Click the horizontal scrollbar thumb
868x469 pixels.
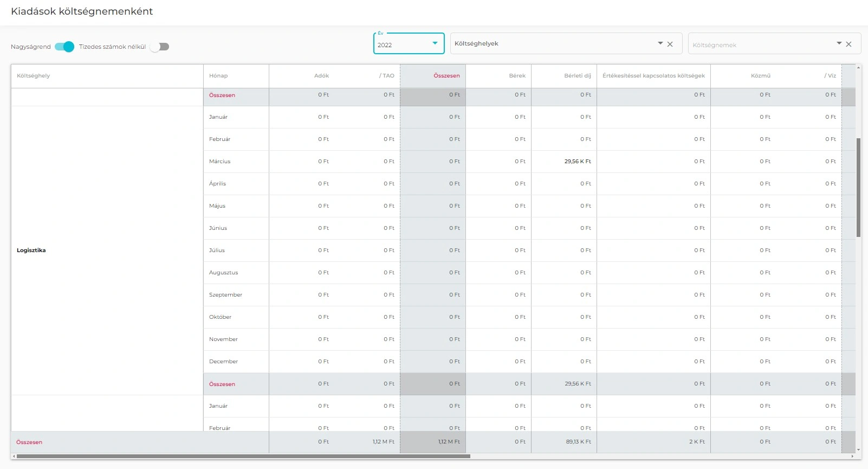(244, 457)
